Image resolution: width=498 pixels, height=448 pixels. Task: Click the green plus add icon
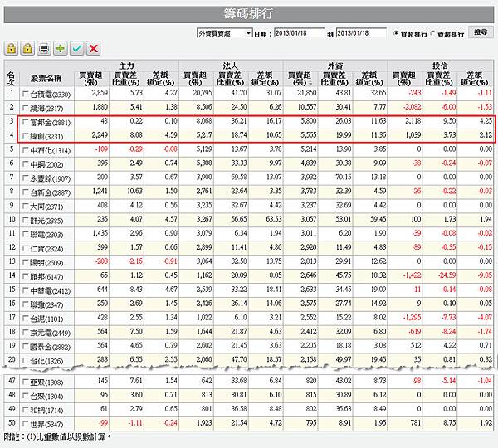[x=61, y=49]
